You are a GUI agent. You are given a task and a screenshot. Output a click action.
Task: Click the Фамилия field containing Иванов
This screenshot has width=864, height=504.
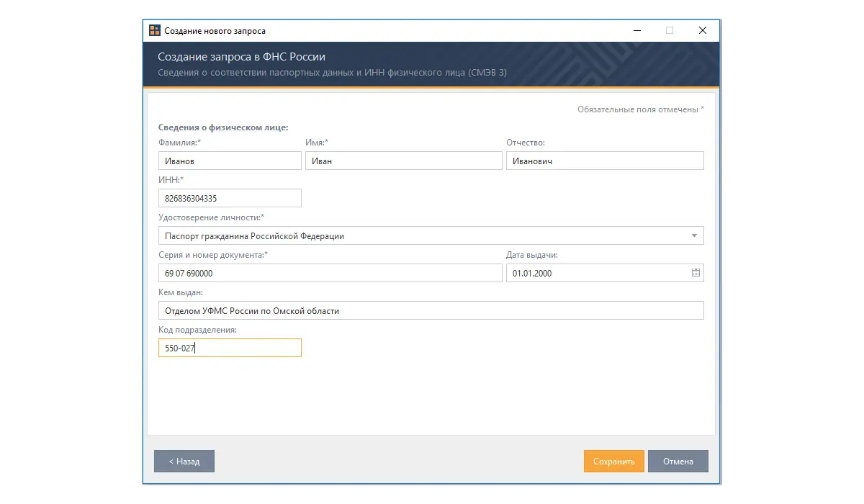click(230, 161)
